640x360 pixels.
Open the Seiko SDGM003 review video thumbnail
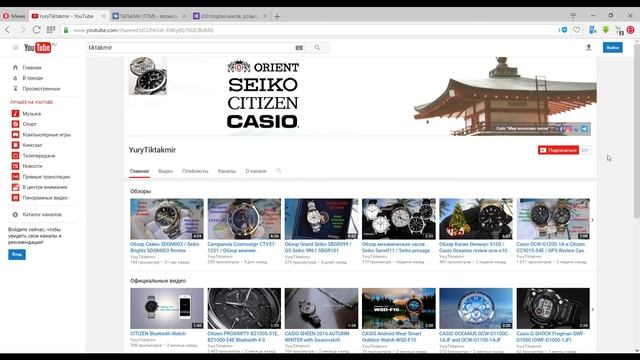pyautogui.click(x=167, y=219)
